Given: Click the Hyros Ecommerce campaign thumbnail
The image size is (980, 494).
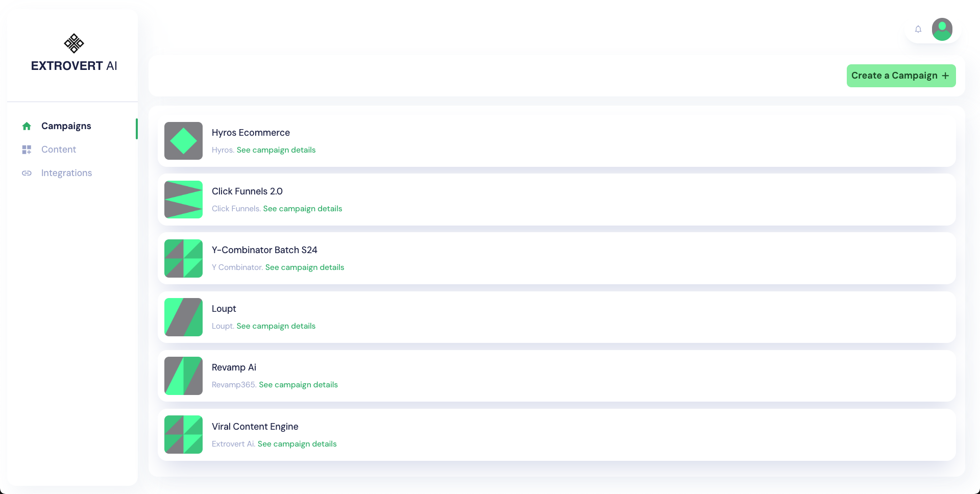Looking at the screenshot, I should [x=183, y=141].
